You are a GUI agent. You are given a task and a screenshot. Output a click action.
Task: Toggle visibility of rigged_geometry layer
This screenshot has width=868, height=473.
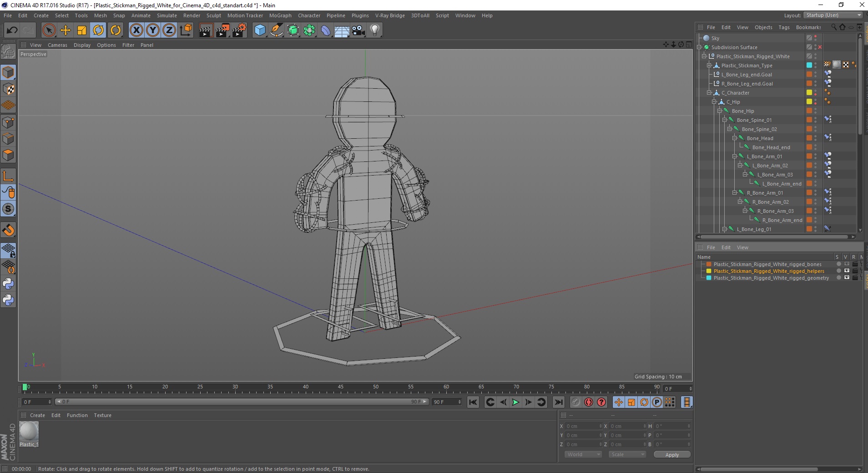click(x=847, y=278)
